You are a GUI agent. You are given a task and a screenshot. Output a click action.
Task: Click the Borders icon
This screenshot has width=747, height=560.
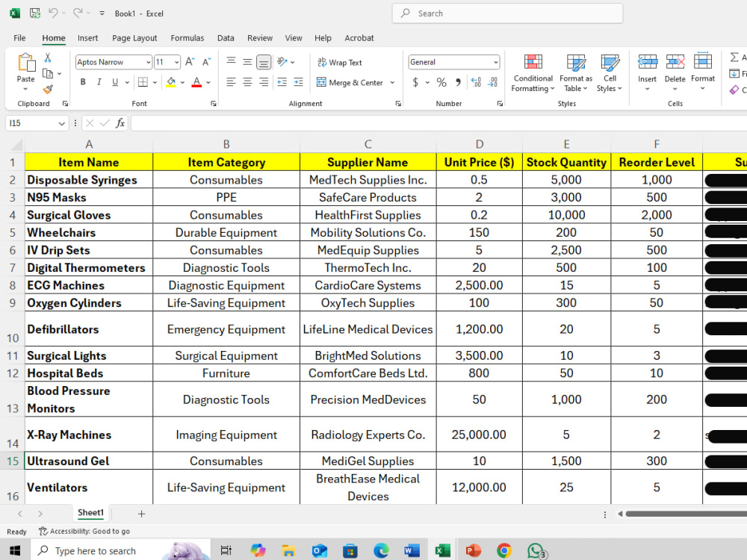[143, 82]
